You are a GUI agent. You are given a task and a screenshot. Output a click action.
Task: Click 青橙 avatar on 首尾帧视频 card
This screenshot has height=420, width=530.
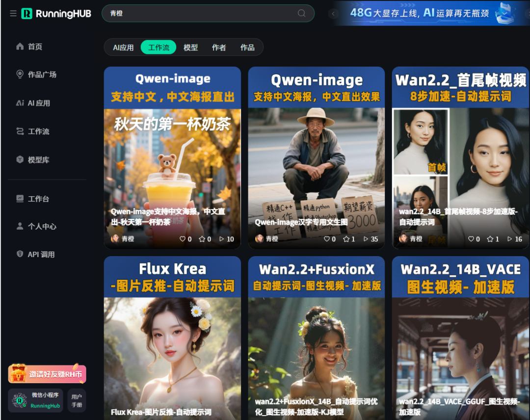(x=403, y=238)
